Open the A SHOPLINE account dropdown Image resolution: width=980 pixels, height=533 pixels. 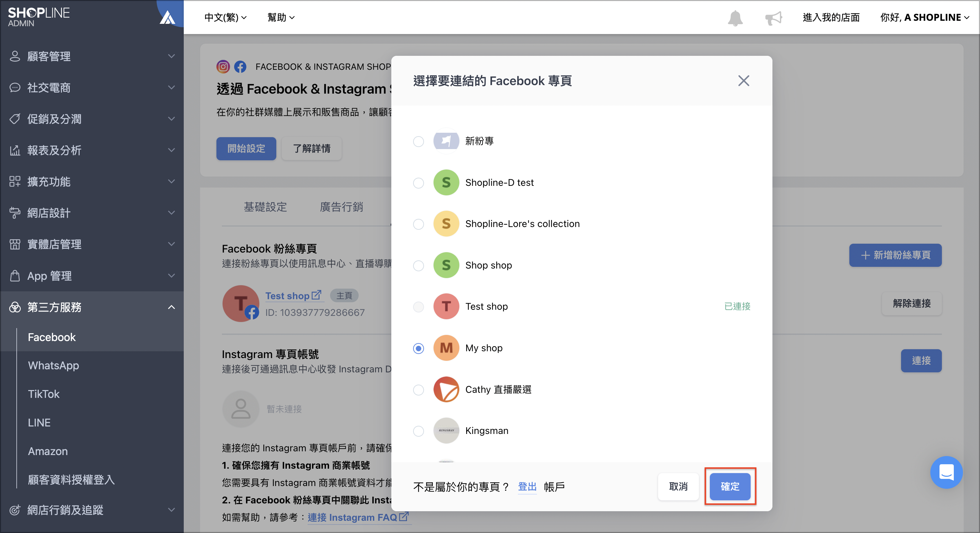pyautogui.click(x=925, y=17)
